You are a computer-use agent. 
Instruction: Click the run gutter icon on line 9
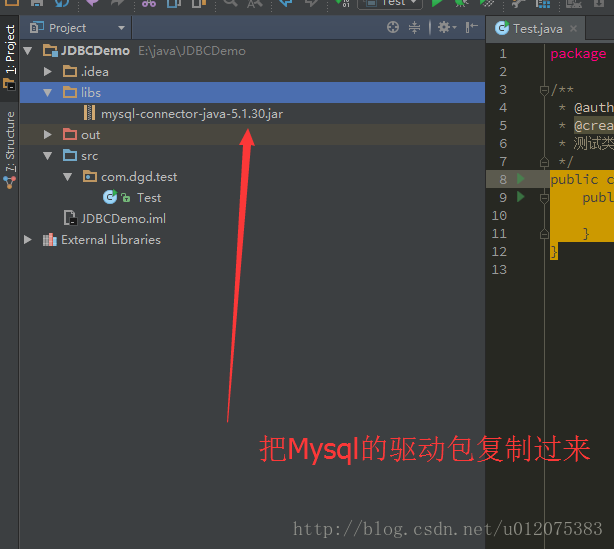tap(520, 197)
